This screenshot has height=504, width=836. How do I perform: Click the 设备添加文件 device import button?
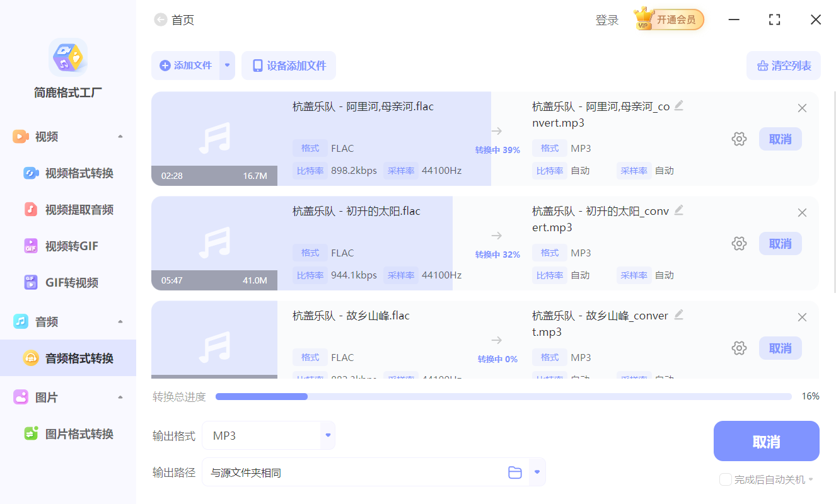click(x=288, y=66)
